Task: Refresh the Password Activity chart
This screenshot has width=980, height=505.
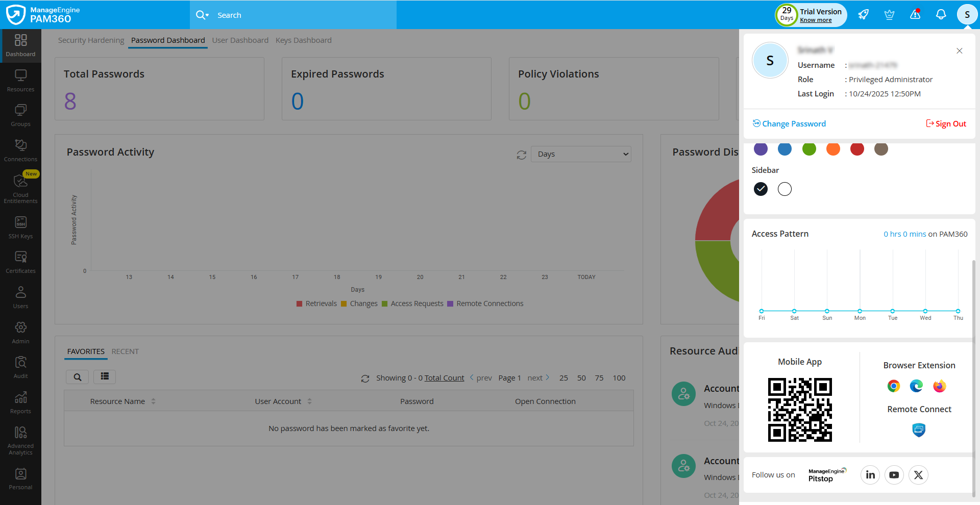Action: (x=521, y=155)
